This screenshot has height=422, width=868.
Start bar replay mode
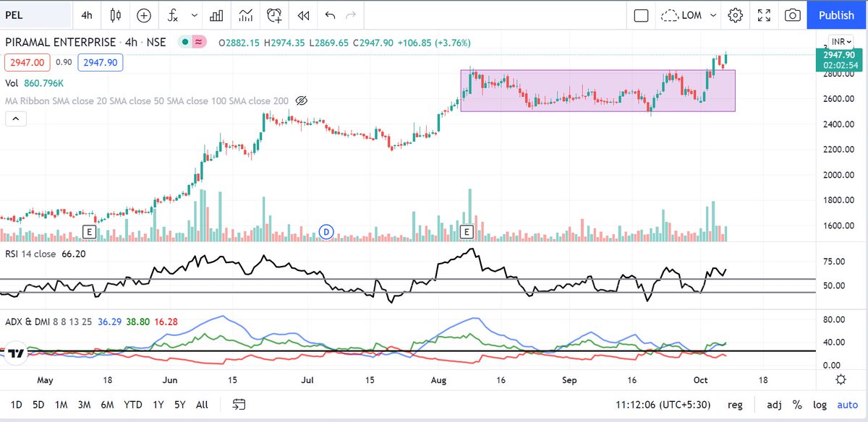coord(302,14)
